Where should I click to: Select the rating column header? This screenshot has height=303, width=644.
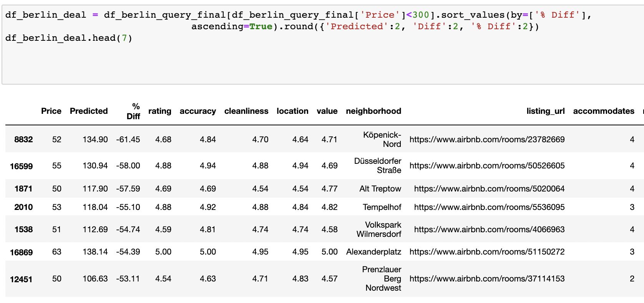coord(160,111)
